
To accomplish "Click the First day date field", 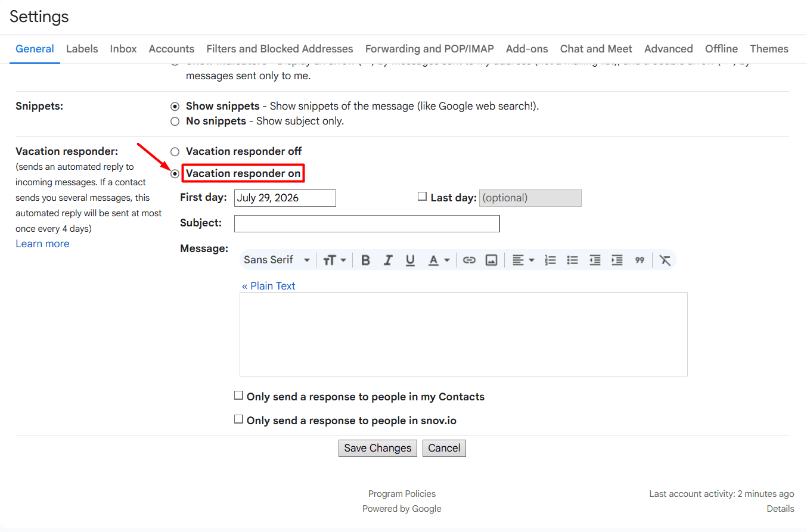I will click(285, 198).
